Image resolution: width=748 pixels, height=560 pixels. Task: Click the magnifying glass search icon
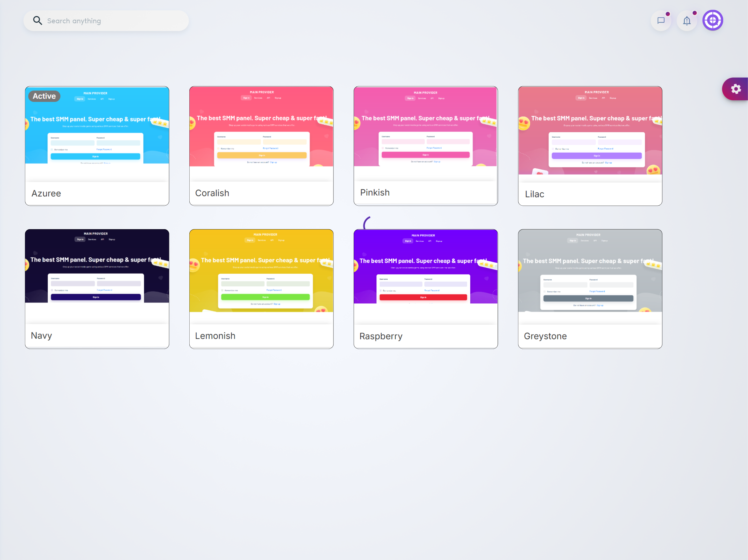(38, 21)
